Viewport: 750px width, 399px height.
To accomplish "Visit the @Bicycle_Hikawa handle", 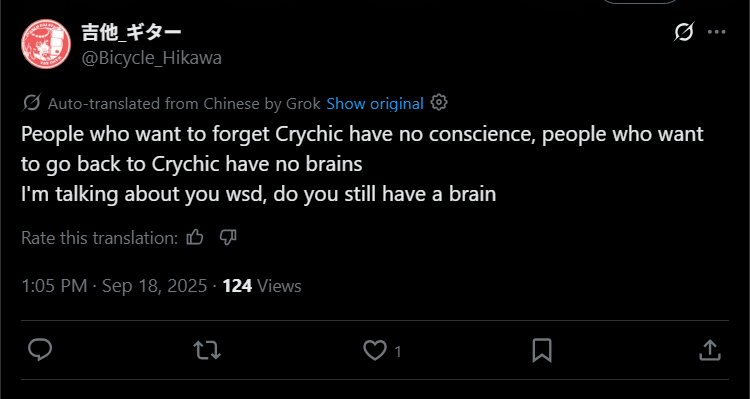I will (152, 58).
